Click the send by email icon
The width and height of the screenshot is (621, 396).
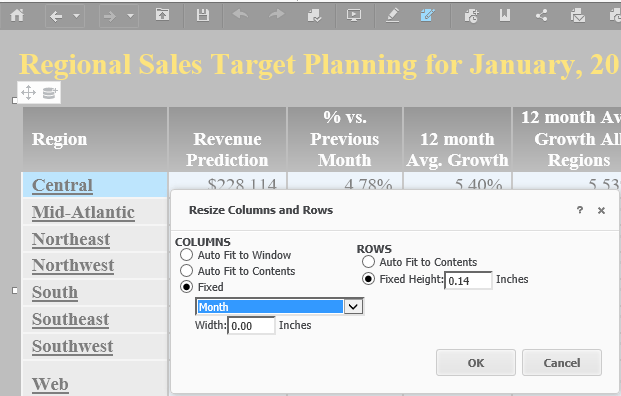click(578, 15)
